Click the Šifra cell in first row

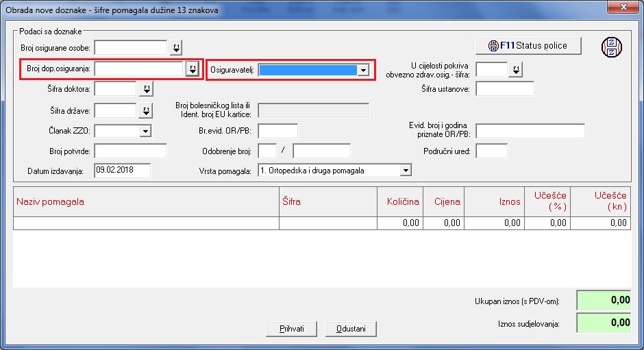(x=328, y=223)
